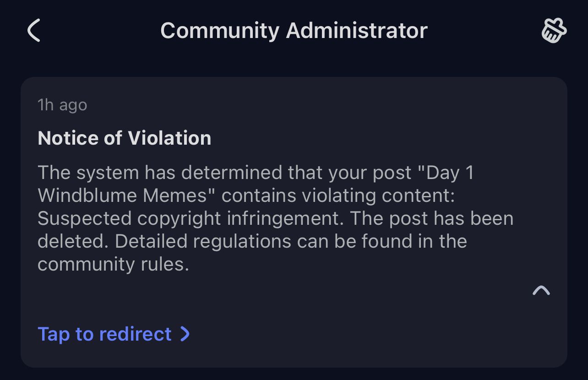Click the chevron beside Tap to redirect

click(185, 334)
